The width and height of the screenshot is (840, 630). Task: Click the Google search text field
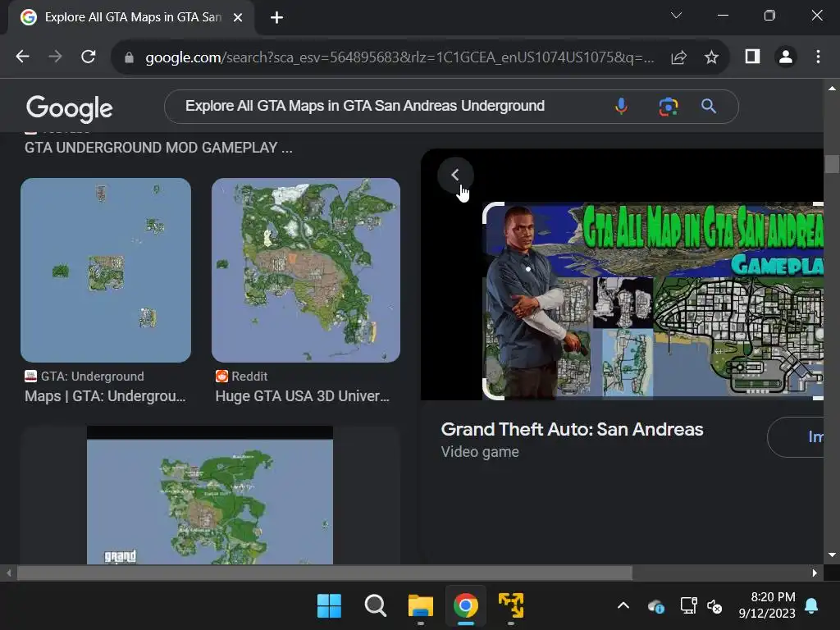pyautogui.click(x=365, y=106)
